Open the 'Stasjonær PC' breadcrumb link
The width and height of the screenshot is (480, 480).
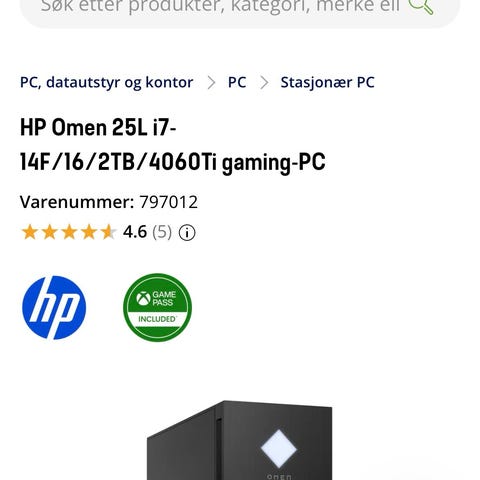327,83
